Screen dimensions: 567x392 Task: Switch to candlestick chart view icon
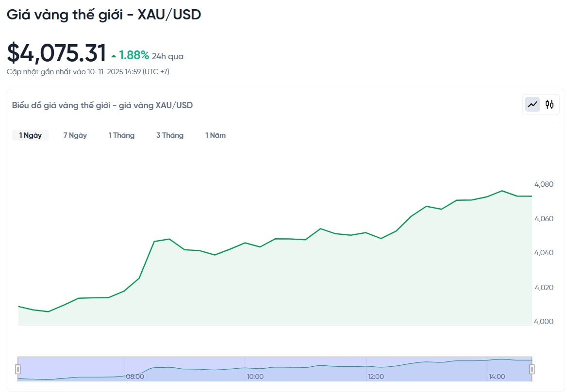pos(550,104)
